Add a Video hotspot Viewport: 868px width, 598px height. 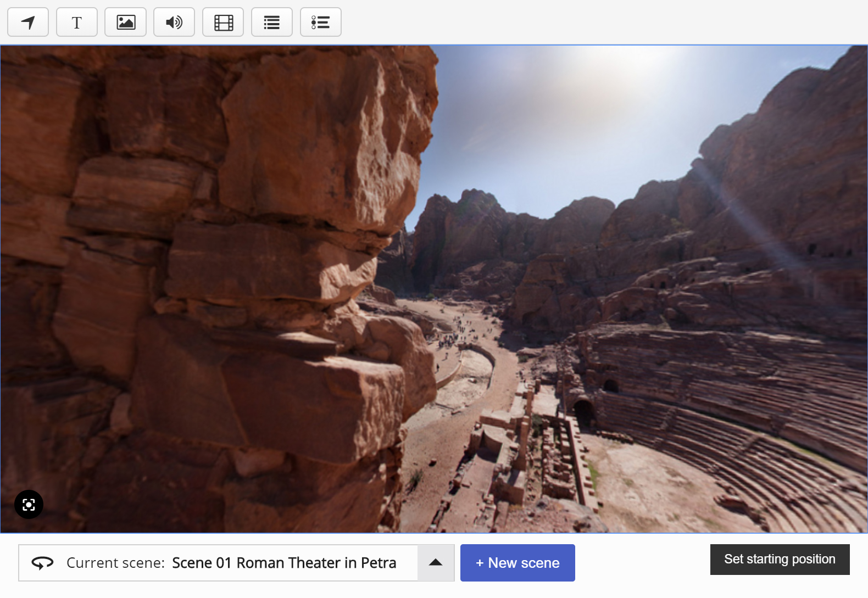click(223, 22)
